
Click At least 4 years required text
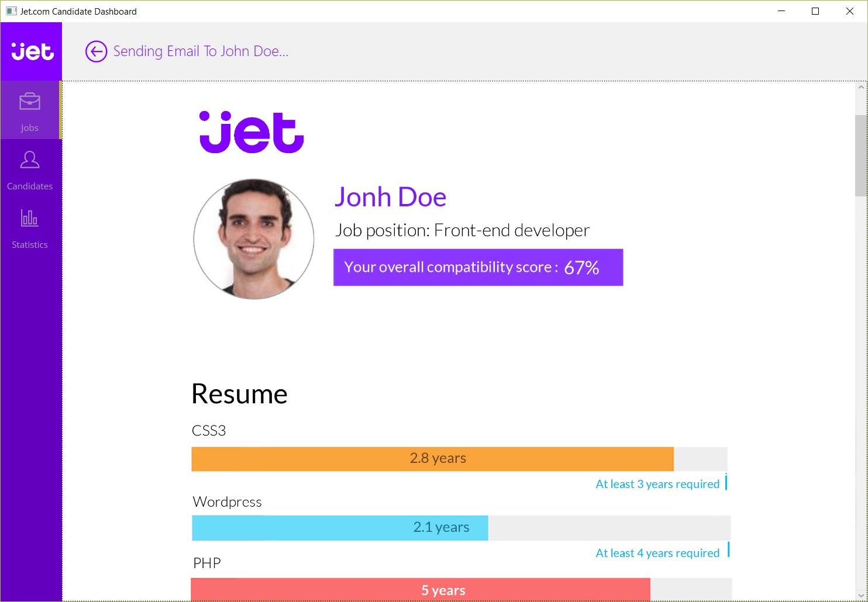pyautogui.click(x=657, y=553)
